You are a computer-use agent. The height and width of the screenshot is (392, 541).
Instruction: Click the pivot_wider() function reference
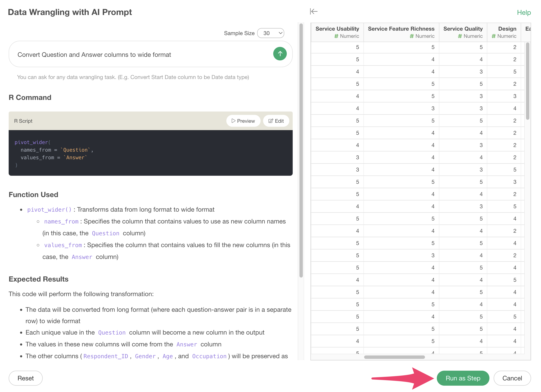coord(49,210)
